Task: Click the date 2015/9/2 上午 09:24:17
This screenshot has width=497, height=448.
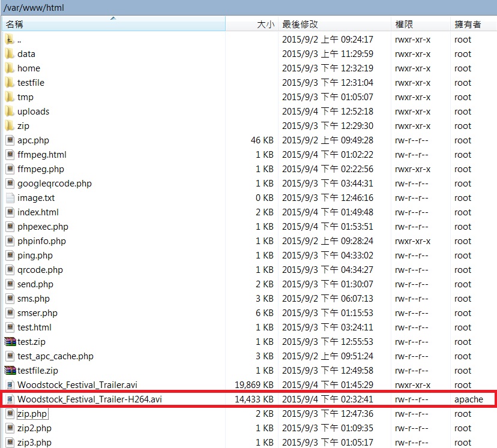Action: pos(328,40)
